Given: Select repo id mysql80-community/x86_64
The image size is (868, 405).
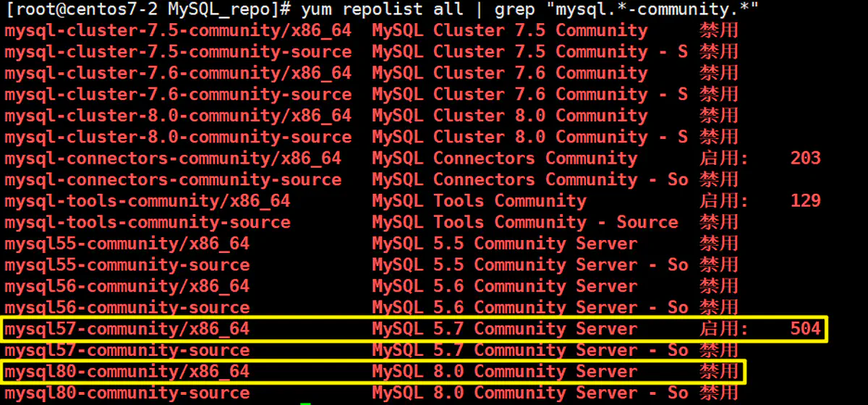Looking at the screenshot, I should (127, 372).
